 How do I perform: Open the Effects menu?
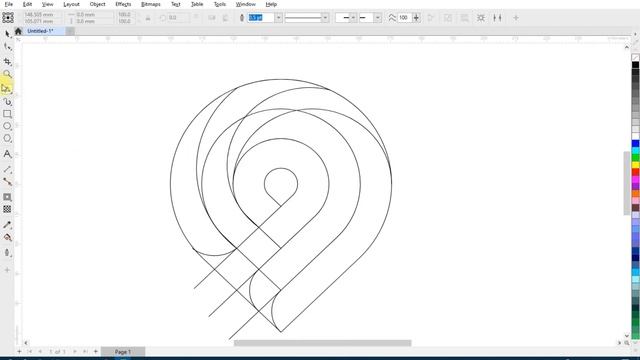pos(123,4)
